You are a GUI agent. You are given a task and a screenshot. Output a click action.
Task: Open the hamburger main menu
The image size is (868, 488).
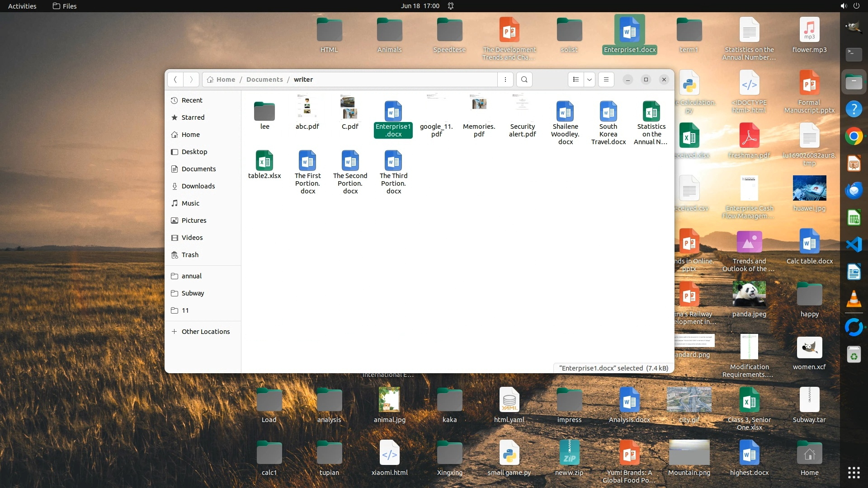(606, 80)
